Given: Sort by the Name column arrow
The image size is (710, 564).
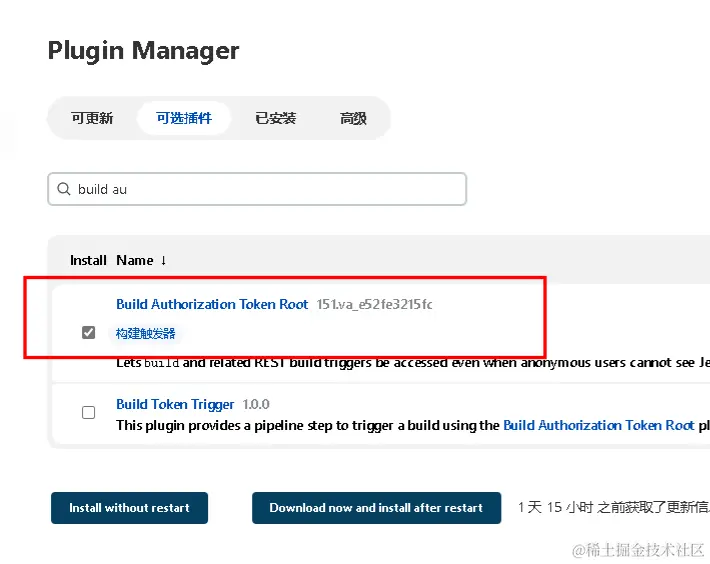Looking at the screenshot, I should [163, 260].
